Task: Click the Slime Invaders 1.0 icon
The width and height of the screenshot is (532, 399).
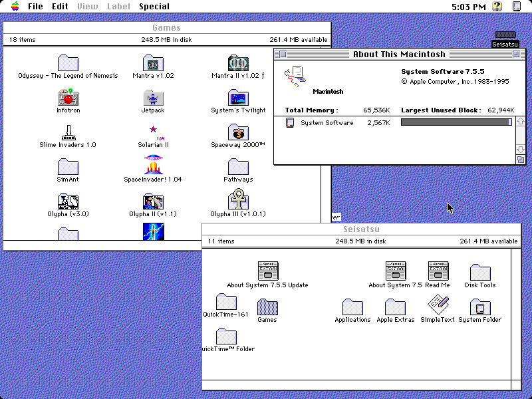Action: tap(68, 132)
